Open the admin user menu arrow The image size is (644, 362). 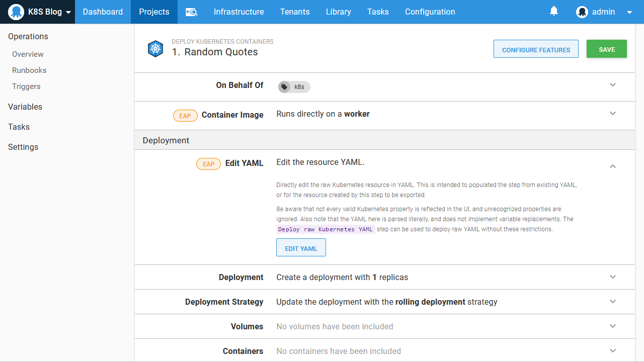point(629,13)
